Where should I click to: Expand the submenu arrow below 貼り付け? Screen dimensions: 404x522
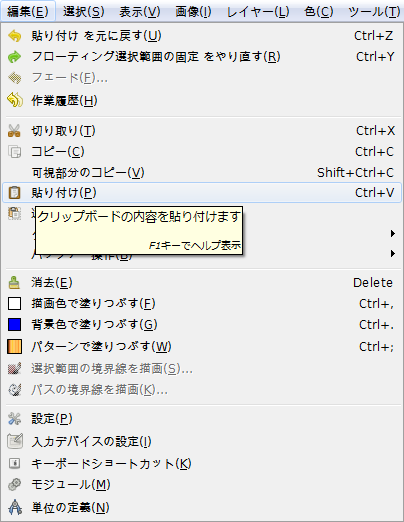tap(393, 233)
